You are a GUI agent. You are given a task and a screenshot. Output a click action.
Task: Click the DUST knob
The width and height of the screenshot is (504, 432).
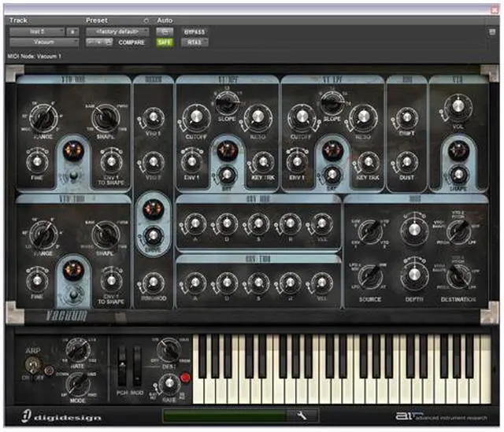pos(407,162)
